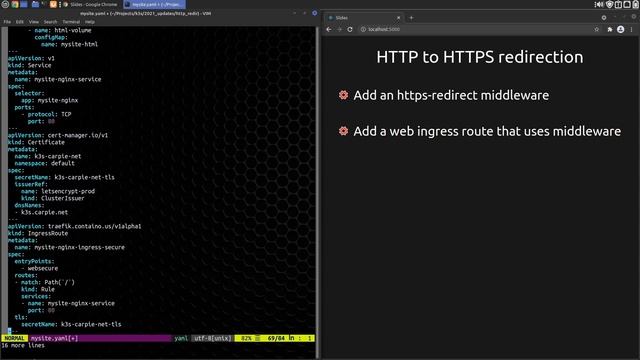Reload the localhost page in Chrome
640x360 pixels.
(x=350, y=29)
